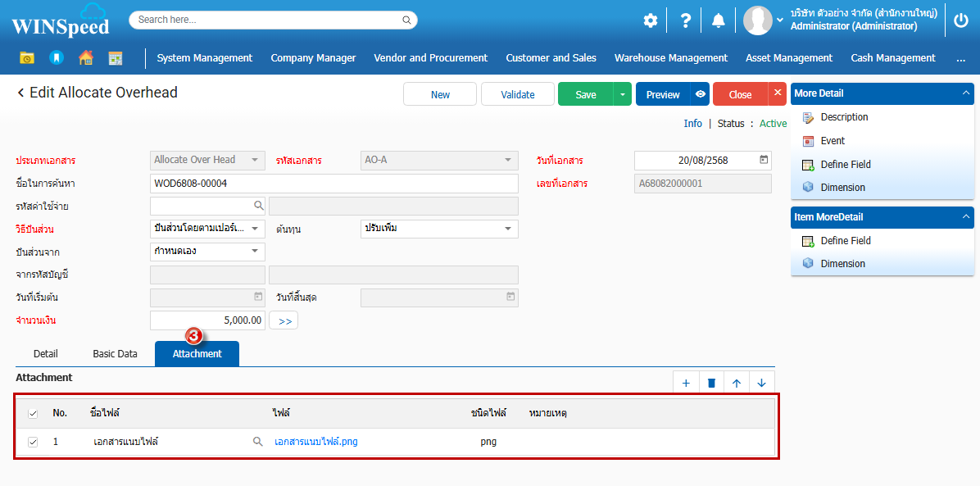Click the help question mark icon
The image size is (980, 486).
(686, 20)
